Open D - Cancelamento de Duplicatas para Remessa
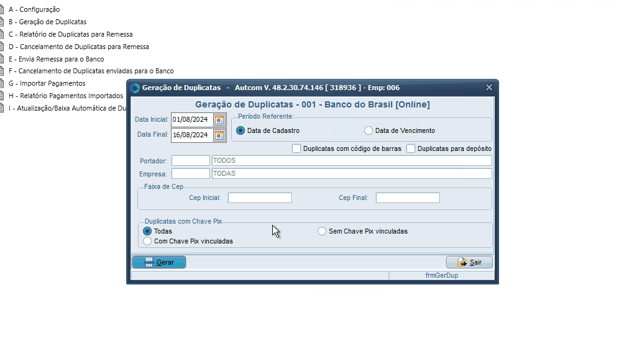Viewport: 624px width, 364px height. [x=79, y=47]
